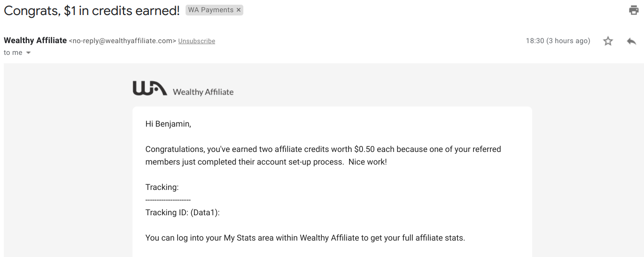Select the Congratulations paragraph about affiliate credits
The image size is (644, 257).
(x=323, y=156)
